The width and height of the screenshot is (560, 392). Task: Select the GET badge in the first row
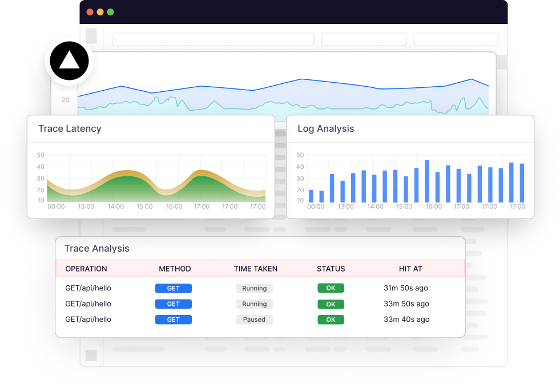pyautogui.click(x=173, y=288)
